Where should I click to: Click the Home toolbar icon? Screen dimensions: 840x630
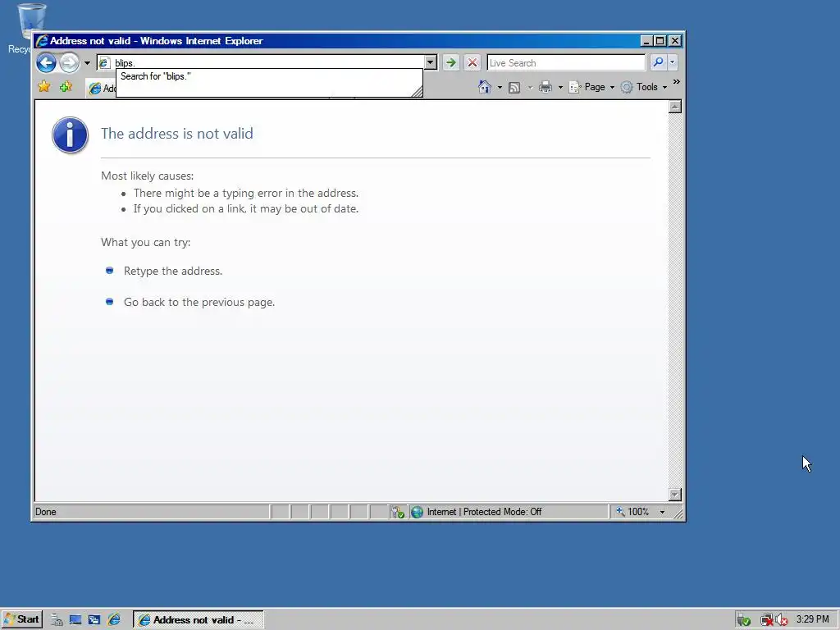coord(484,87)
